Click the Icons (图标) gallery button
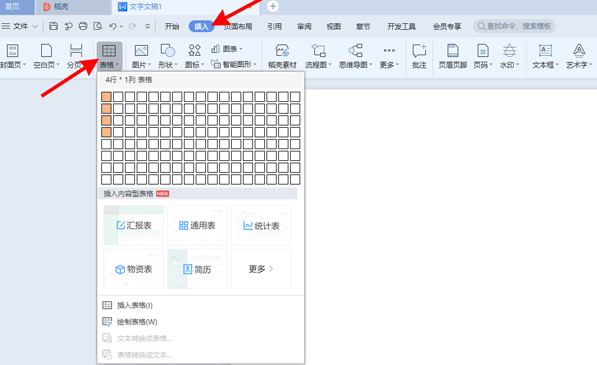This screenshot has width=597, height=365. click(195, 56)
